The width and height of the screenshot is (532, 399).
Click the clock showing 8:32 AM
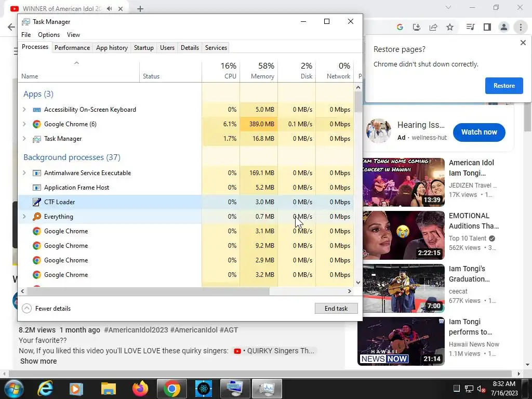(504, 384)
